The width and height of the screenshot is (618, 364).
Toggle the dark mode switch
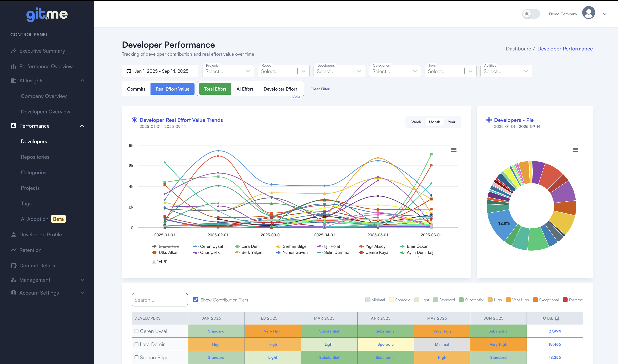coord(531,14)
